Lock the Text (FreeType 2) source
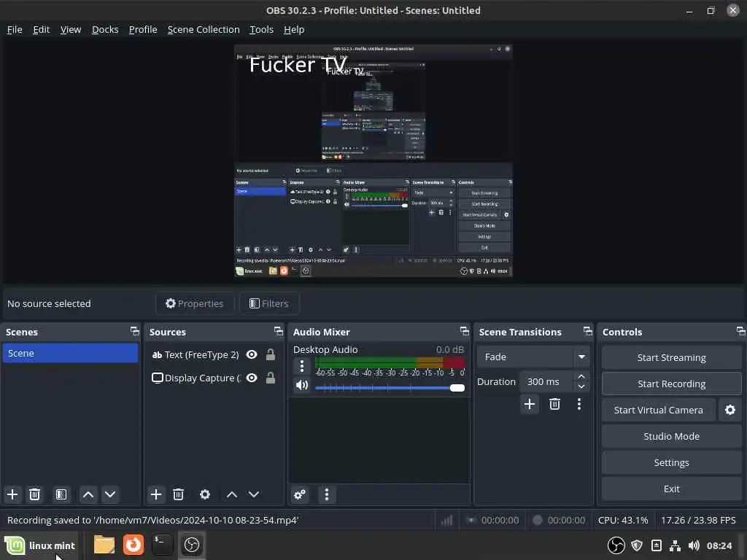 (x=270, y=354)
